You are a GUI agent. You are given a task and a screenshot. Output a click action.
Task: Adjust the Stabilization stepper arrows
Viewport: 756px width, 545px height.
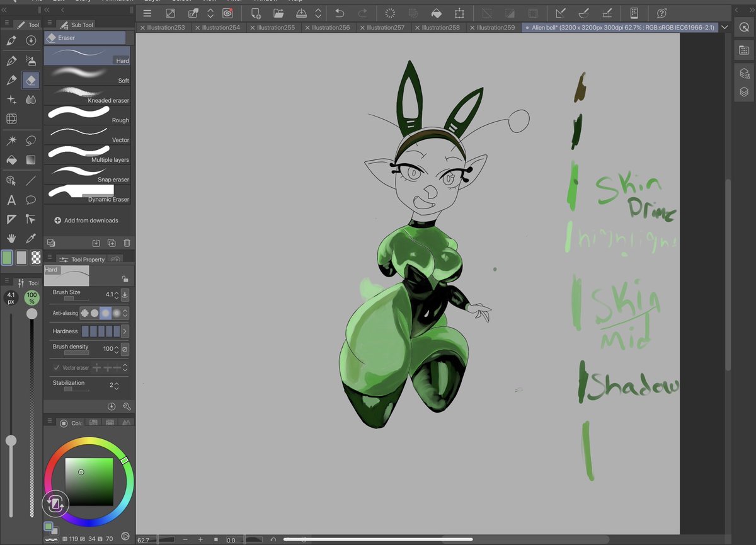117,385
